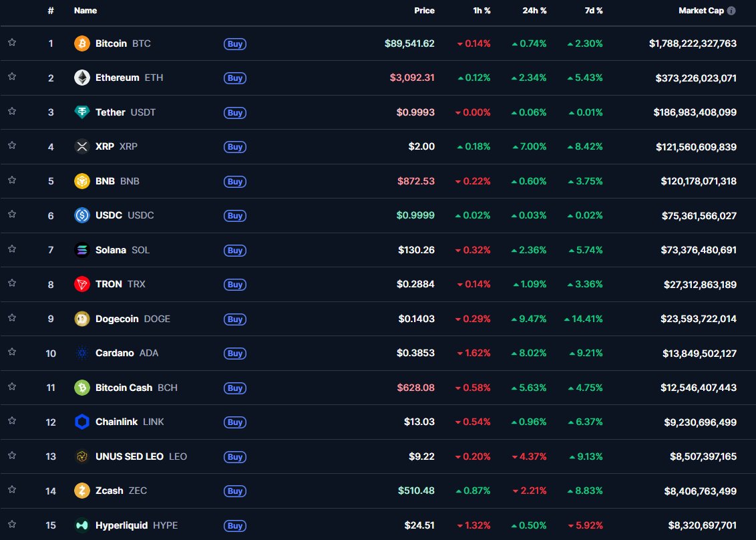Viewport: 756px width, 540px height.
Task: Click Ethereum market cap $373,226,023,071
Action: (696, 78)
